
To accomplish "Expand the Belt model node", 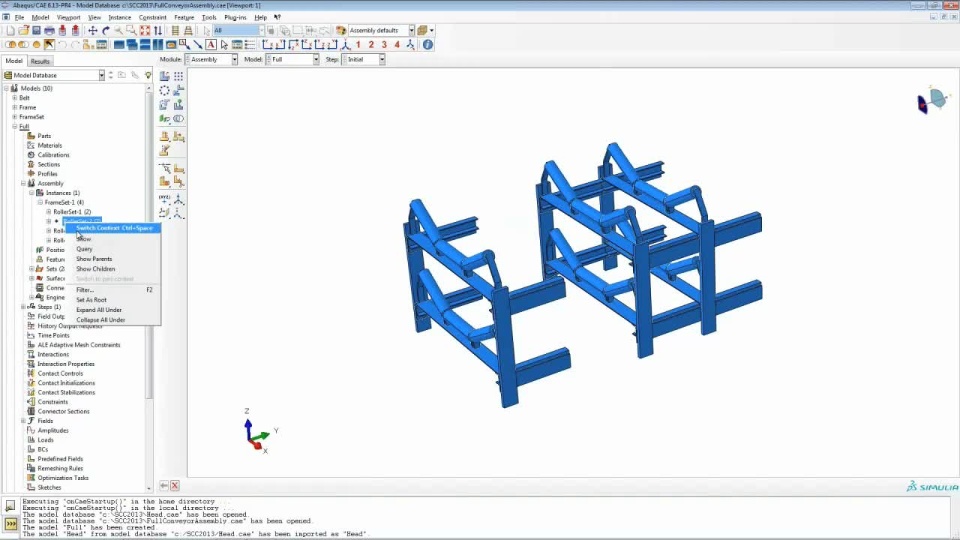I will 15,98.
